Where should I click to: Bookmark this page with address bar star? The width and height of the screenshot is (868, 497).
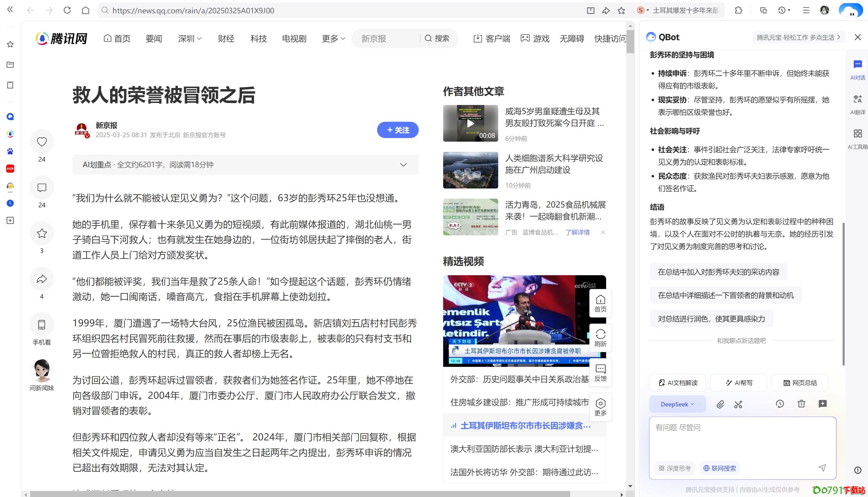pyautogui.click(x=621, y=10)
